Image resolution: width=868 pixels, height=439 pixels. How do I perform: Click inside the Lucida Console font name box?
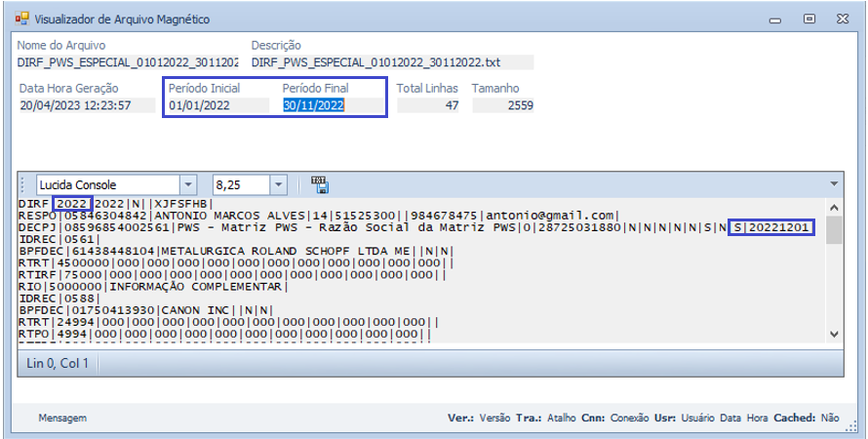[108, 185]
